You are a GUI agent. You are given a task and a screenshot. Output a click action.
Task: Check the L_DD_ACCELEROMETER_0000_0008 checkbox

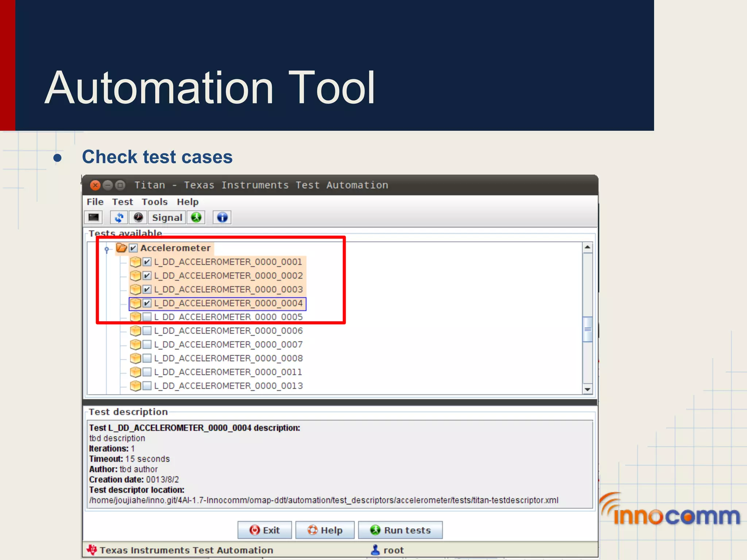point(147,358)
